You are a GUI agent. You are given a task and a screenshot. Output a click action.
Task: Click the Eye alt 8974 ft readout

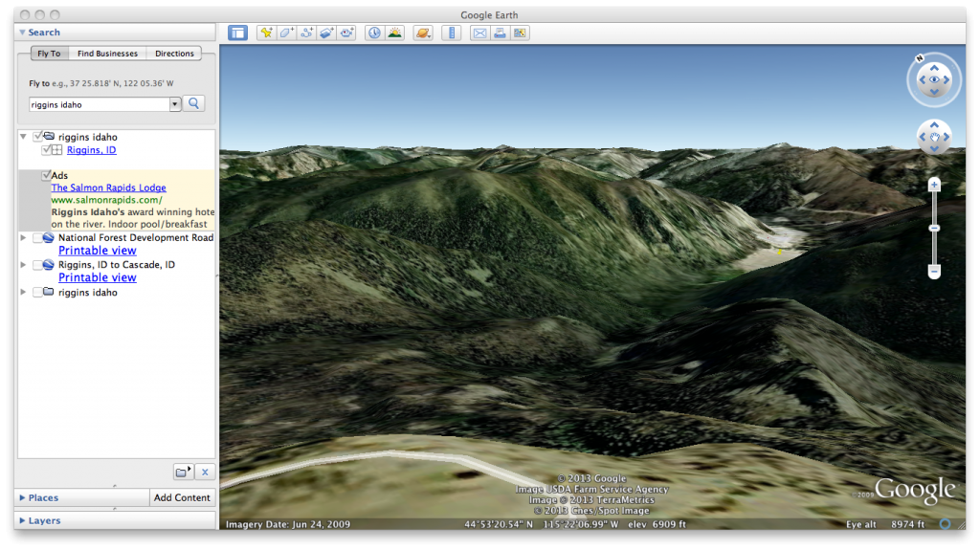pyautogui.click(x=885, y=524)
